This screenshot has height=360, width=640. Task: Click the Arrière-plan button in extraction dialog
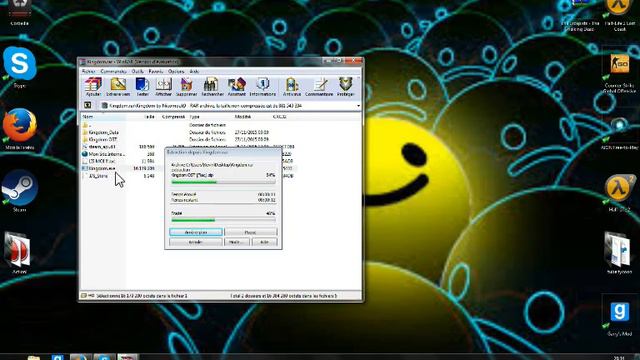[x=196, y=232]
